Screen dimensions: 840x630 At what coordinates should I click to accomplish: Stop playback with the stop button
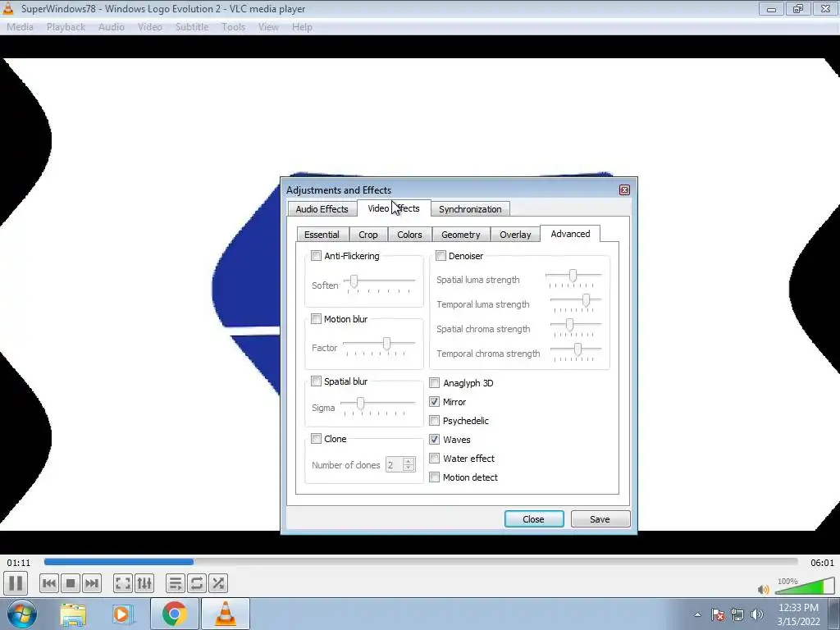pos(71,583)
